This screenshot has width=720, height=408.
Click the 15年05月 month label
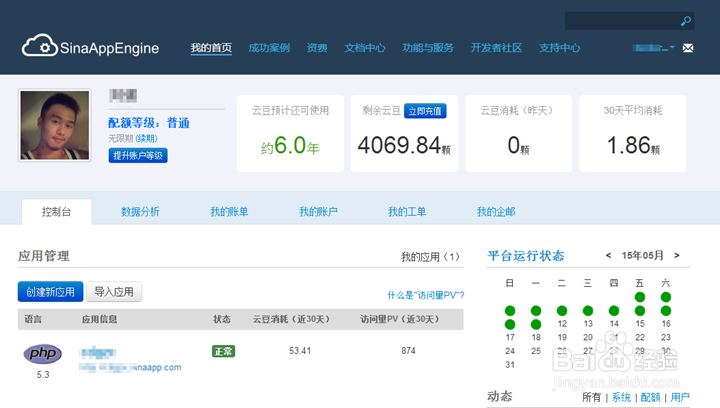(x=642, y=256)
